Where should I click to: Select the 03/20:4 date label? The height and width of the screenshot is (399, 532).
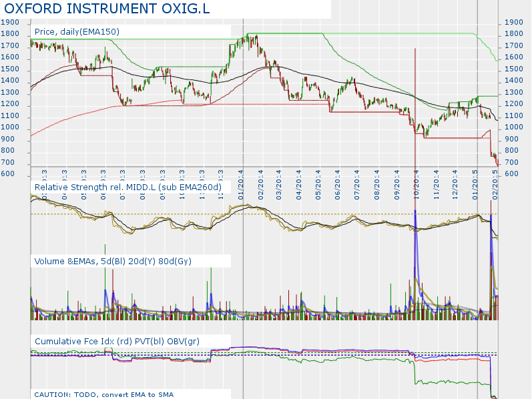coord(279,185)
